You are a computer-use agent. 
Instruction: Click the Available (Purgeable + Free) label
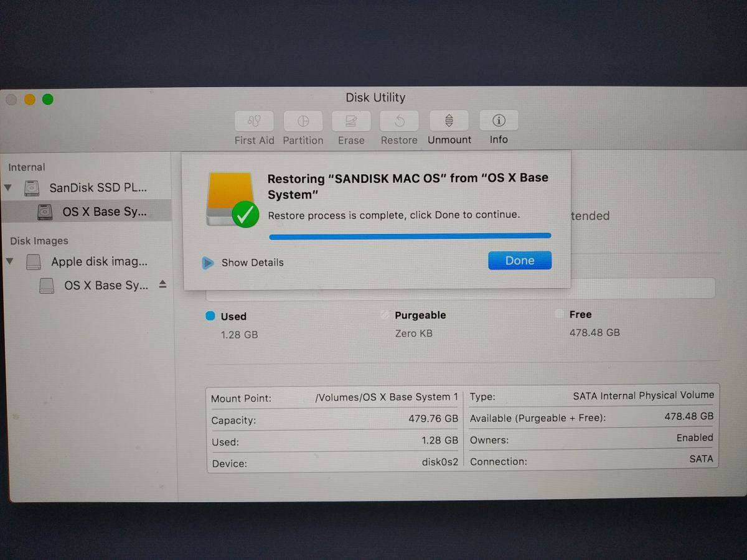pyautogui.click(x=538, y=418)
